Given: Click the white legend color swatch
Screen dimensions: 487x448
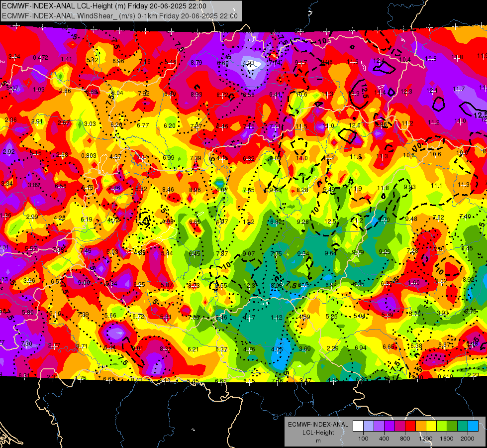Looking at the screenshot, I should [x=358, y=426].
